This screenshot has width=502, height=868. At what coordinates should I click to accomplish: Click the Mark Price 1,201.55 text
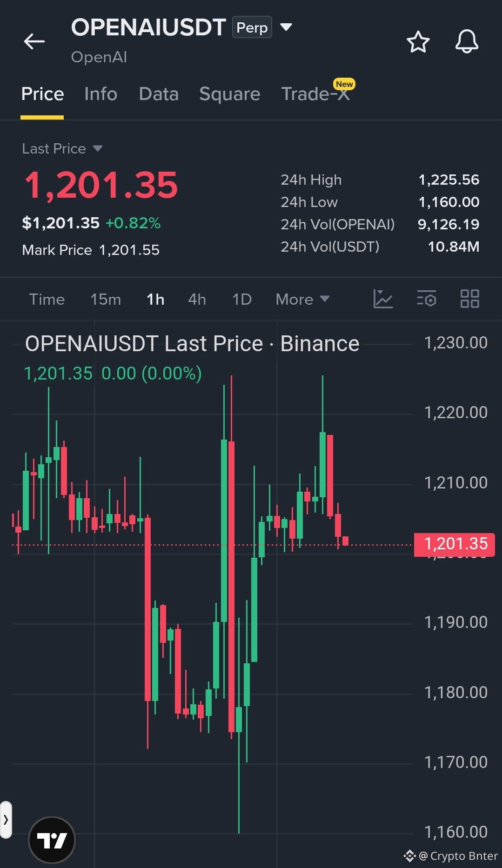click(x=91, y=250)
